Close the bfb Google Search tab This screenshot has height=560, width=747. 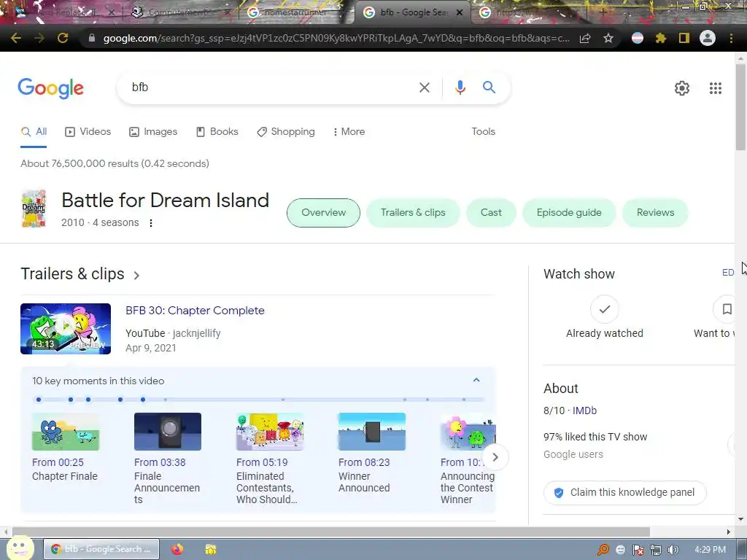point(460,12)
